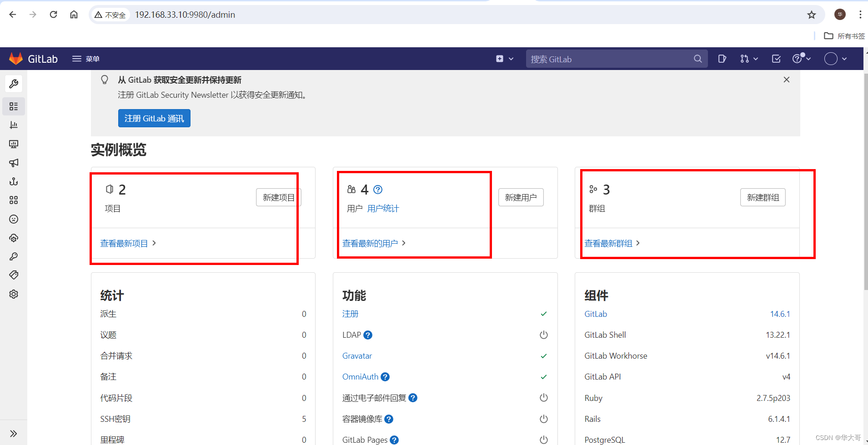
Task: Click the browser home icon
Action: point(74,15)
